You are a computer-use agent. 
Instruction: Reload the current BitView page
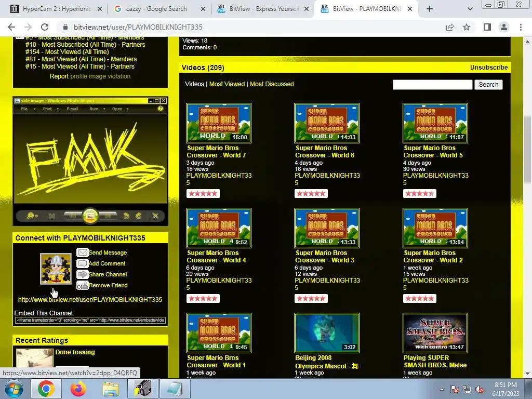(x=45, y=27)
